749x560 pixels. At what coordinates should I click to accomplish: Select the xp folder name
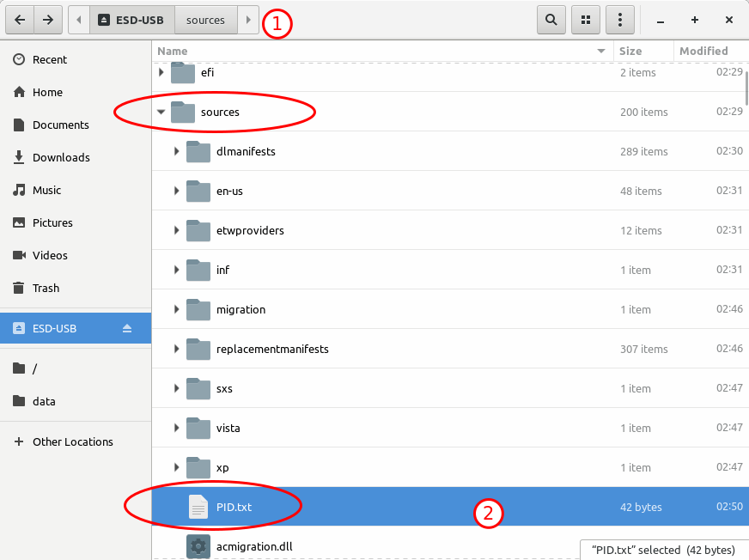[222, 468]
